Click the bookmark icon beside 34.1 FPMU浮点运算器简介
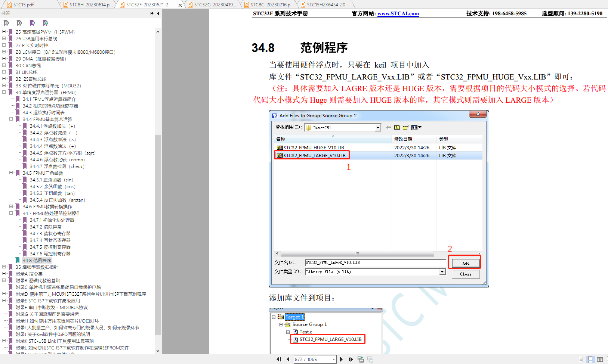 coord(18,99)
